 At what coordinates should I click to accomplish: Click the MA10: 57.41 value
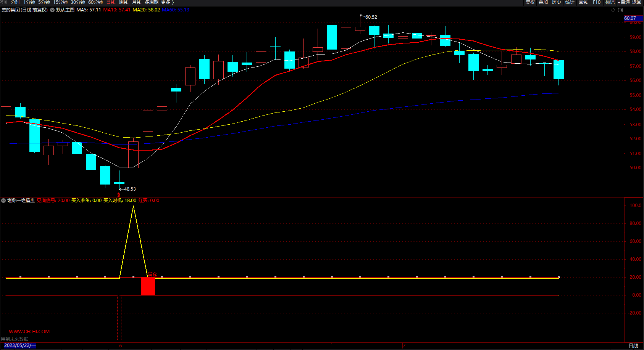pyautogui.click(x=117, y=10)
